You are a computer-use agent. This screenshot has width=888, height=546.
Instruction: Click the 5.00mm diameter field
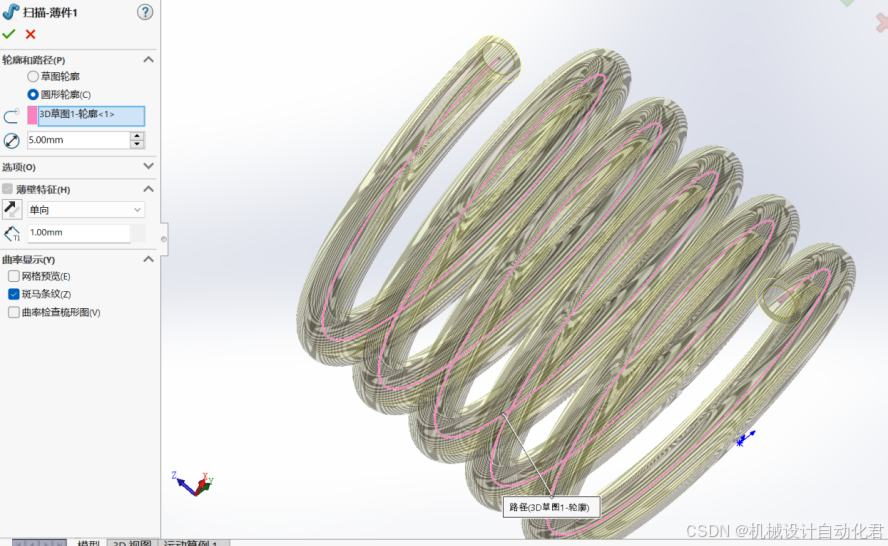pyautogui.click(x=79, y=140)
